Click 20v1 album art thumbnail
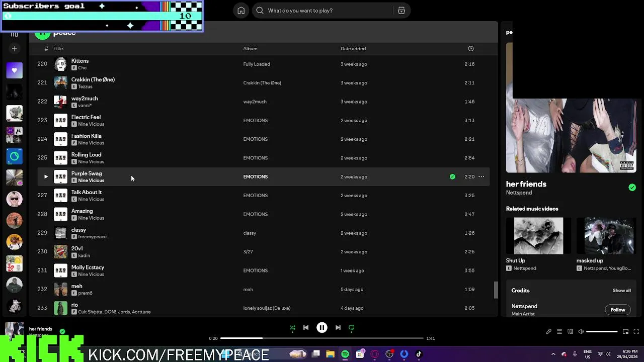 click(60, 251)
